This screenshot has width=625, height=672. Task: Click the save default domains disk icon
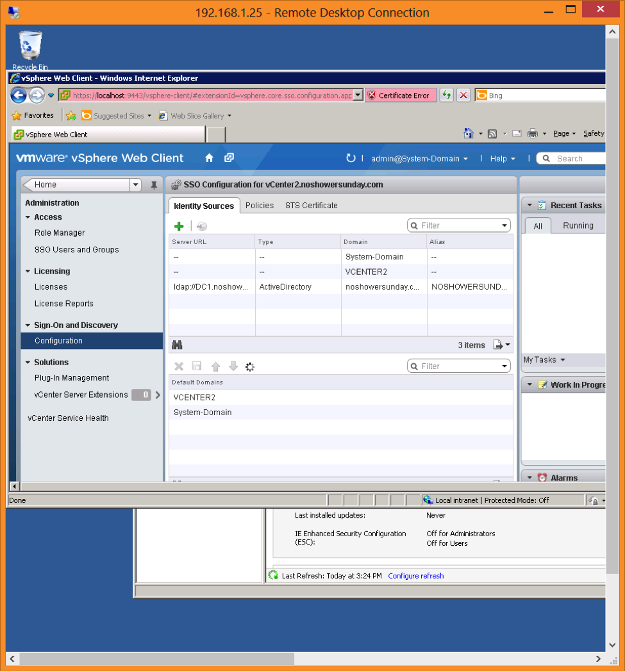pos(197,366)
